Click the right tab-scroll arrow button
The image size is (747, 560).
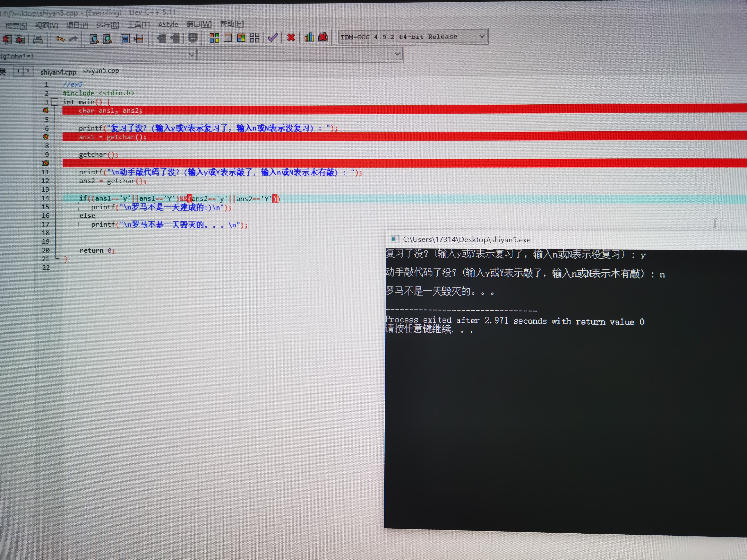pos(28,71)
